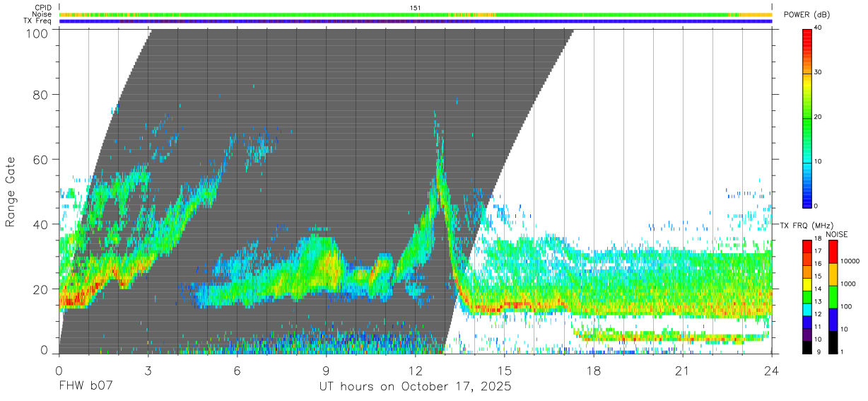Click the FHW b07 radar beam label

click(86, 387)
